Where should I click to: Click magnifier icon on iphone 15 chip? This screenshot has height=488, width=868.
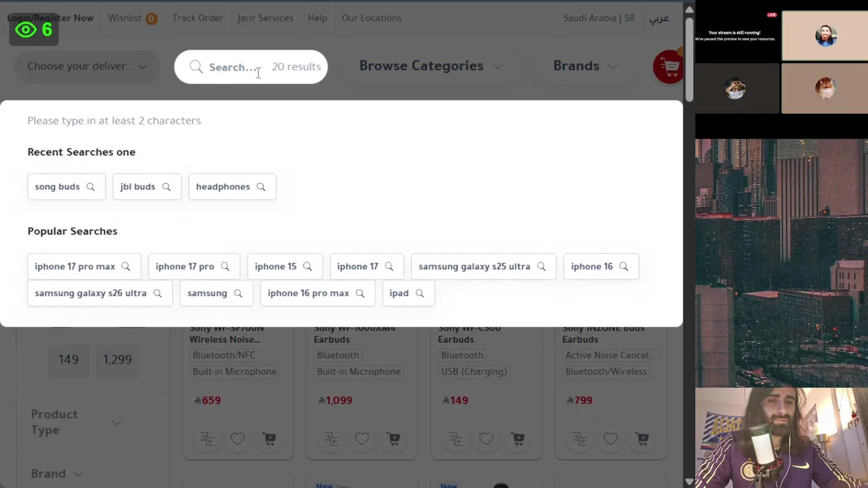tap(307, 266)
